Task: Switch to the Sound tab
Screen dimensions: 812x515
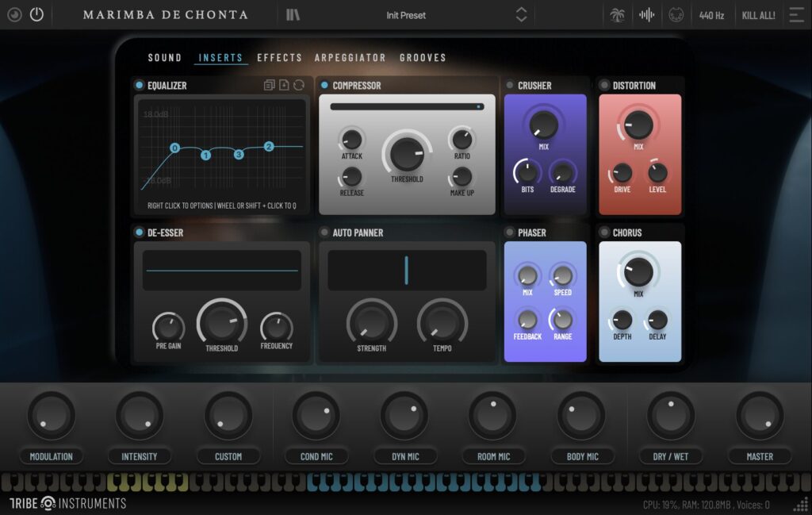Action: (x=165, y=57)
